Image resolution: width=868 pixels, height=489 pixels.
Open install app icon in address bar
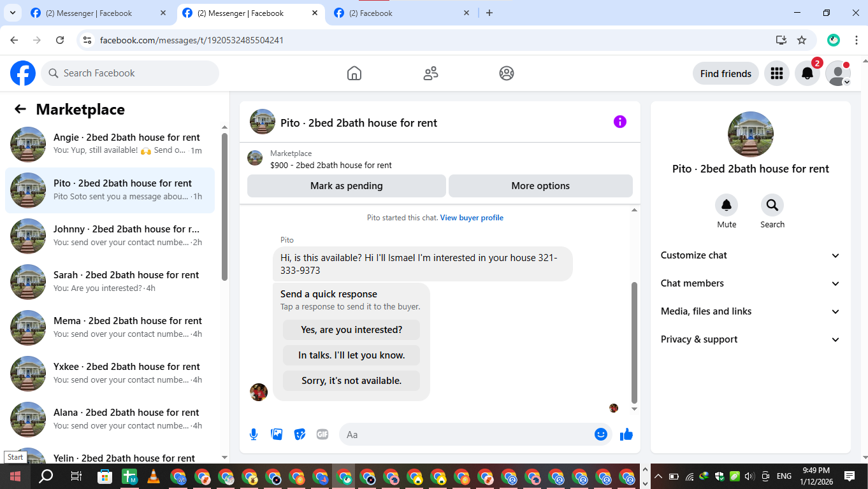(x=781, y=40)
